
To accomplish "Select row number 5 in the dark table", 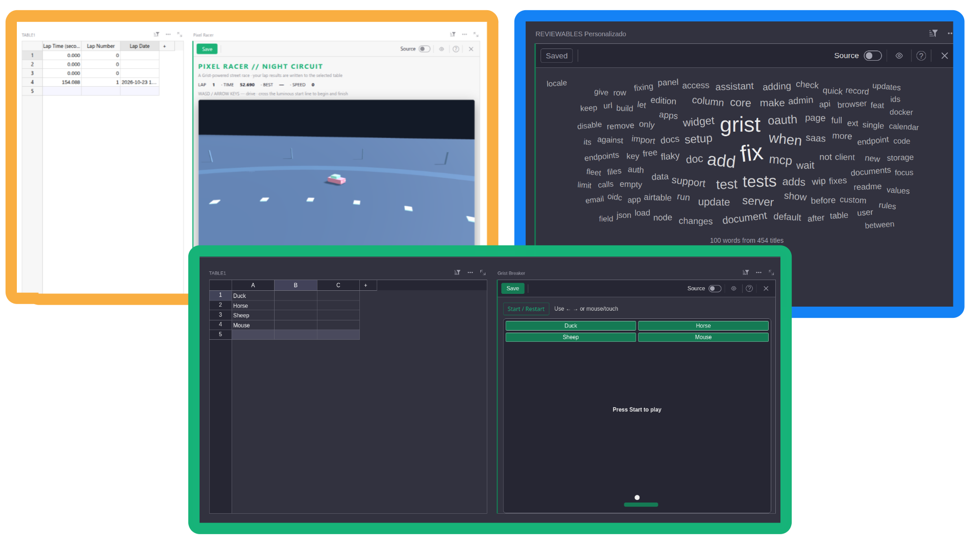I will pyautogui.click(x=220, y=335).
